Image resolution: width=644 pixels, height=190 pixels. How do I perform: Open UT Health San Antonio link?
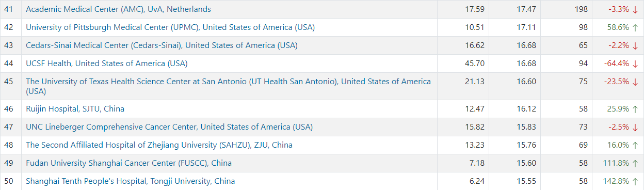tap(228, 86)
